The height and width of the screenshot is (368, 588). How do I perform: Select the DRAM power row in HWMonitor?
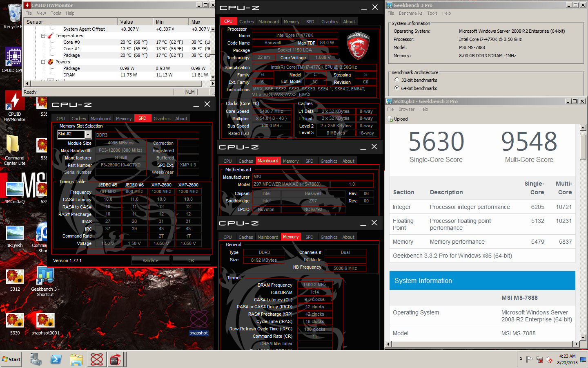[118, 75]
